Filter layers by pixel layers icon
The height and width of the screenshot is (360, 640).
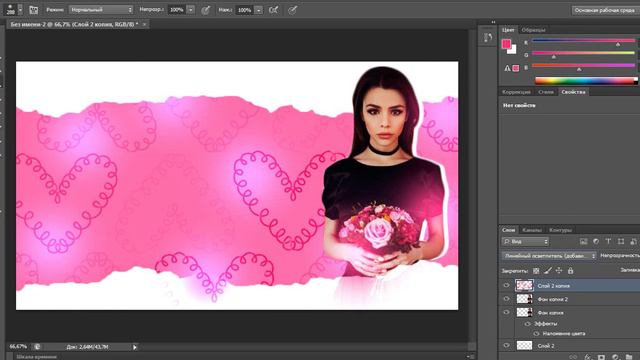coord(584,242)
